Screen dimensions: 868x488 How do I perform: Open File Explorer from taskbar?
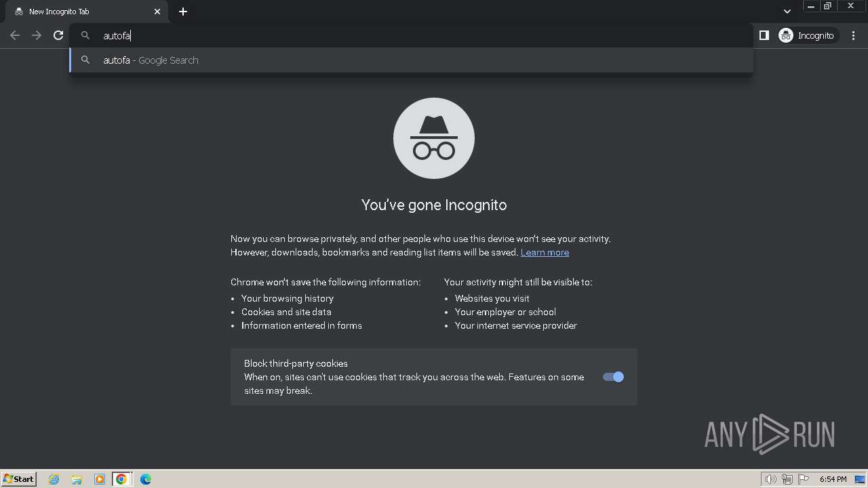tap(77, 479)
